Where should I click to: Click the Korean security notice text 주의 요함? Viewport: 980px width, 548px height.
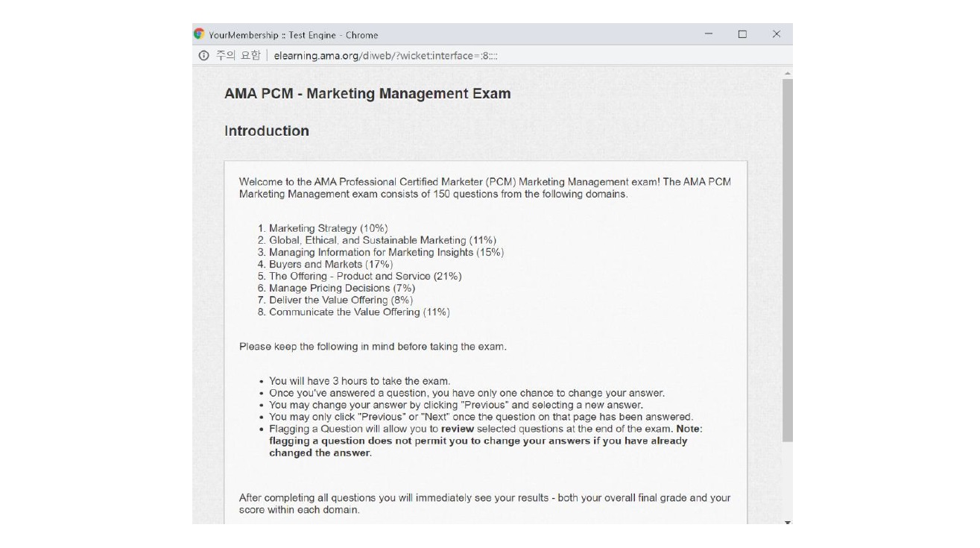(238, 56)
